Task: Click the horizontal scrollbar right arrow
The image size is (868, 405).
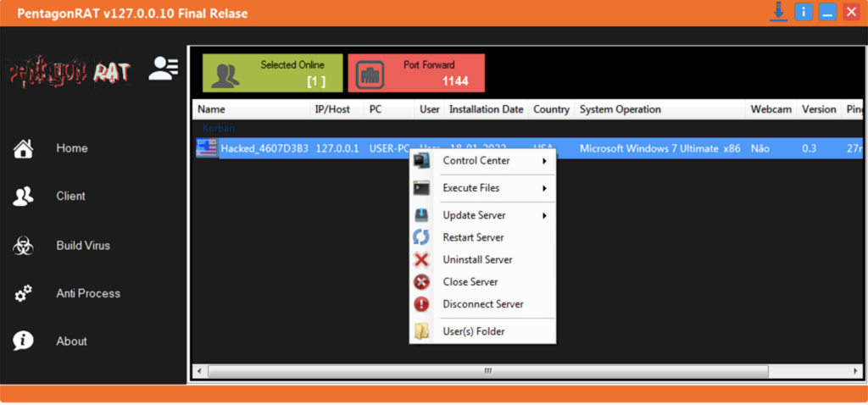Action: (x=857, y=371)
